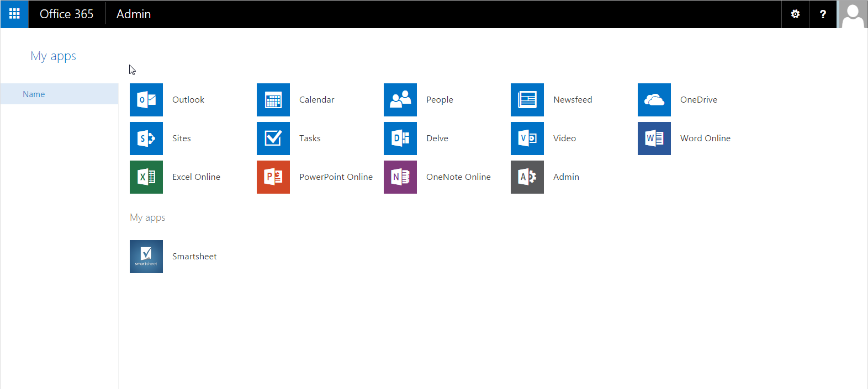
Task: Open the Settings gear icon
Action: (795, 14)
